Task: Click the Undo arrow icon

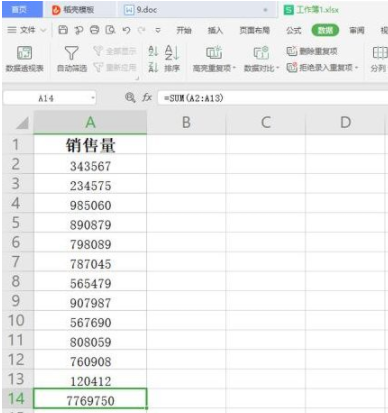Action: coord(126,30)
